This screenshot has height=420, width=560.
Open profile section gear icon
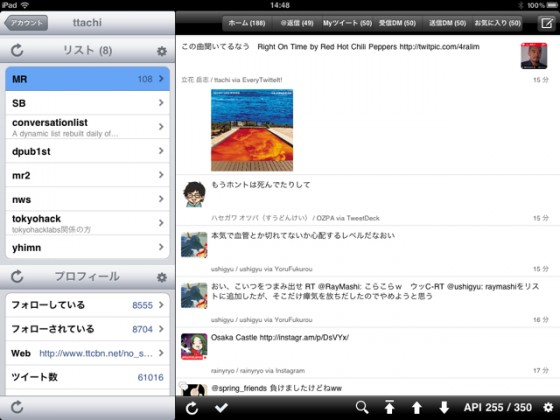[162, 277]
